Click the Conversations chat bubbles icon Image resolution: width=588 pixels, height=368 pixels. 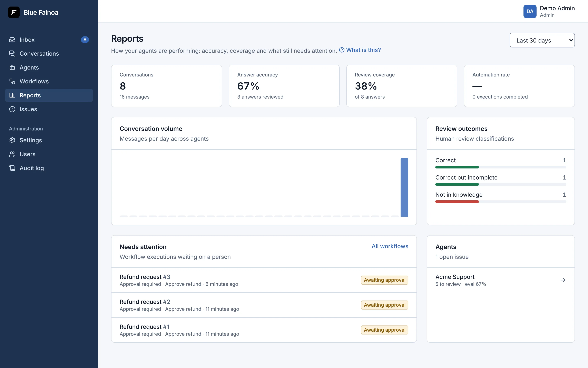[x=12, y=54]
